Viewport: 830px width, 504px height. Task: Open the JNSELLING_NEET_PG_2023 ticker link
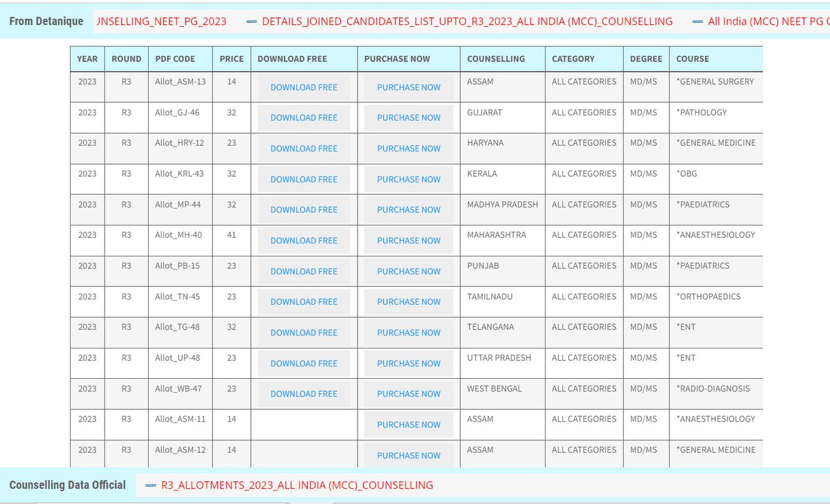point(162,21)
